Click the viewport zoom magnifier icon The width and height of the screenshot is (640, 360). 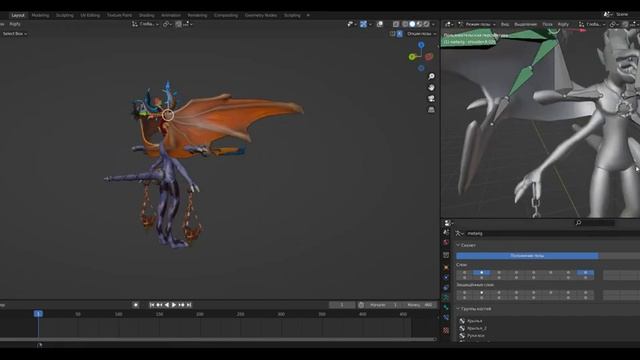[x=431, y=76]
